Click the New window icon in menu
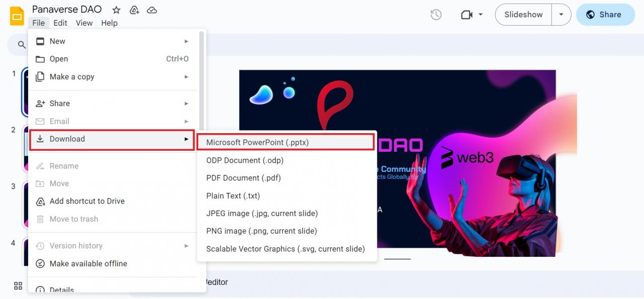Image resolution: width=644 pixels, height=299 pixels. click(x=40, y=41)
